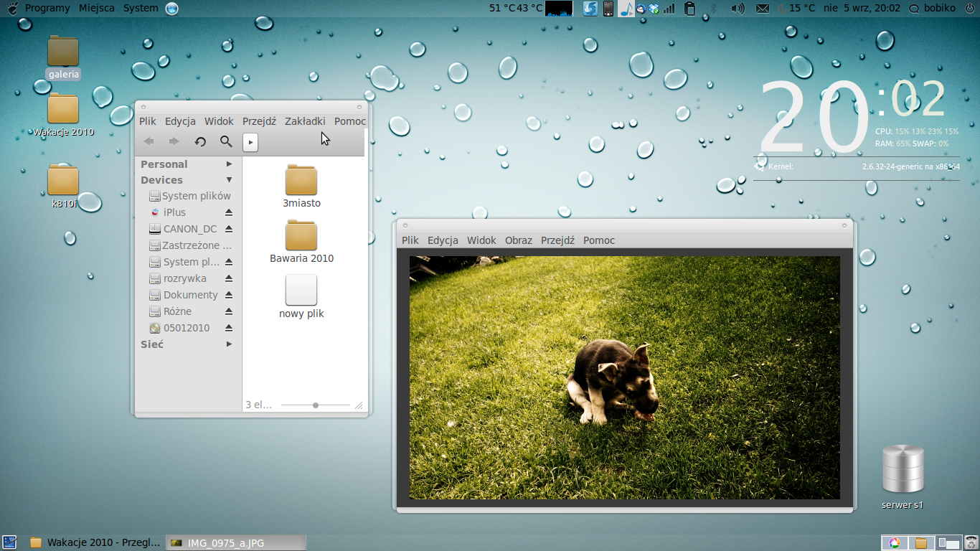Open the Zakładki menu
The width and height of the screenshot is (980, 551).
click(x=305, y=121)
